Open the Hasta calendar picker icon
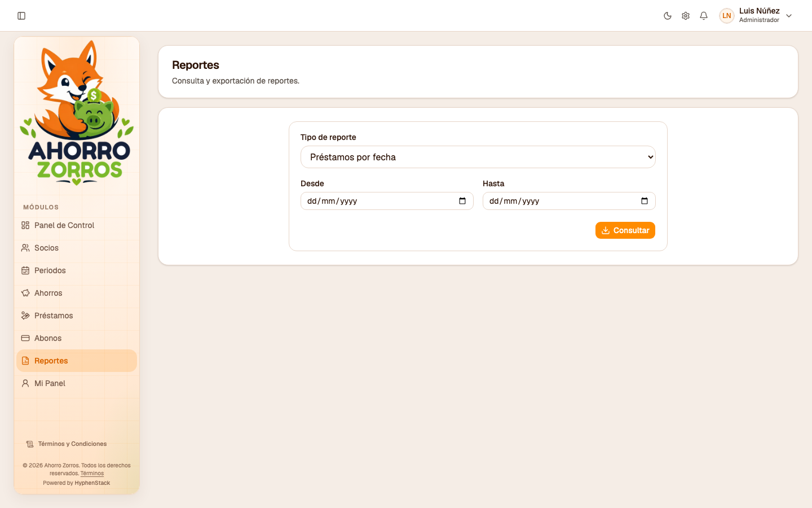This screenshot has height=508, width=812. [x=645, y=201]
